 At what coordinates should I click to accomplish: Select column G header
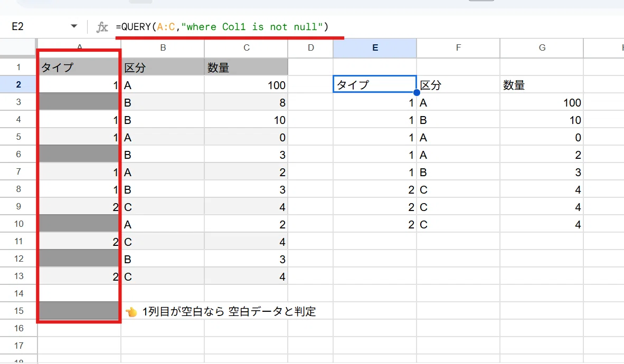[542, 47]
